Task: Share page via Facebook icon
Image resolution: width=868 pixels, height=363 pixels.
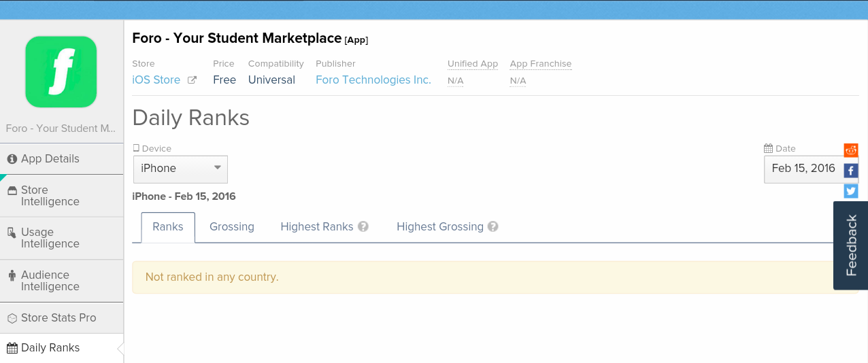Action: [x=850, y=171]
